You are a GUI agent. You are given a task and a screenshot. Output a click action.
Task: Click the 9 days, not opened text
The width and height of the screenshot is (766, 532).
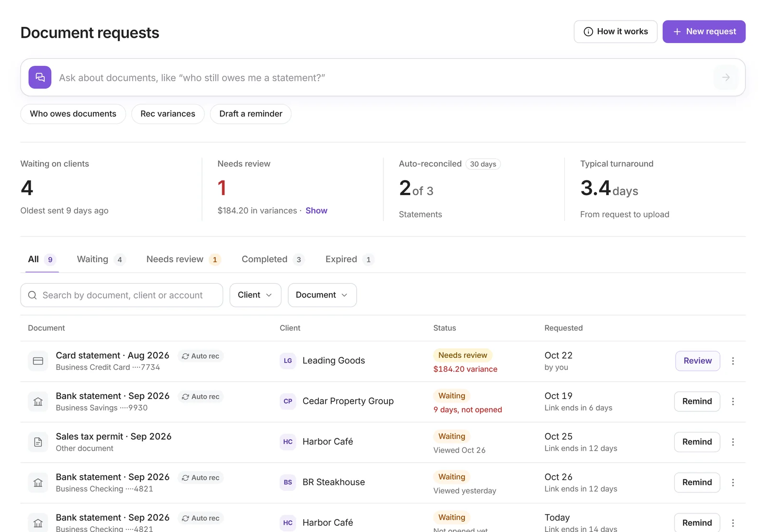(468, 410)
